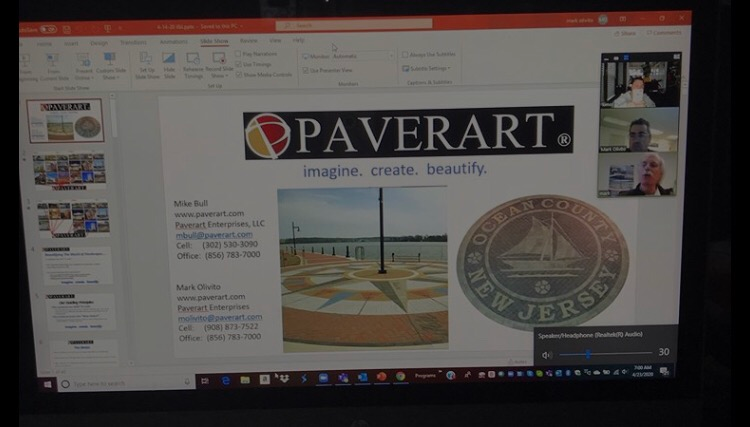Screen dimensions: 750x427
Task: Switch to Home tab
Action: coord(44,44)
